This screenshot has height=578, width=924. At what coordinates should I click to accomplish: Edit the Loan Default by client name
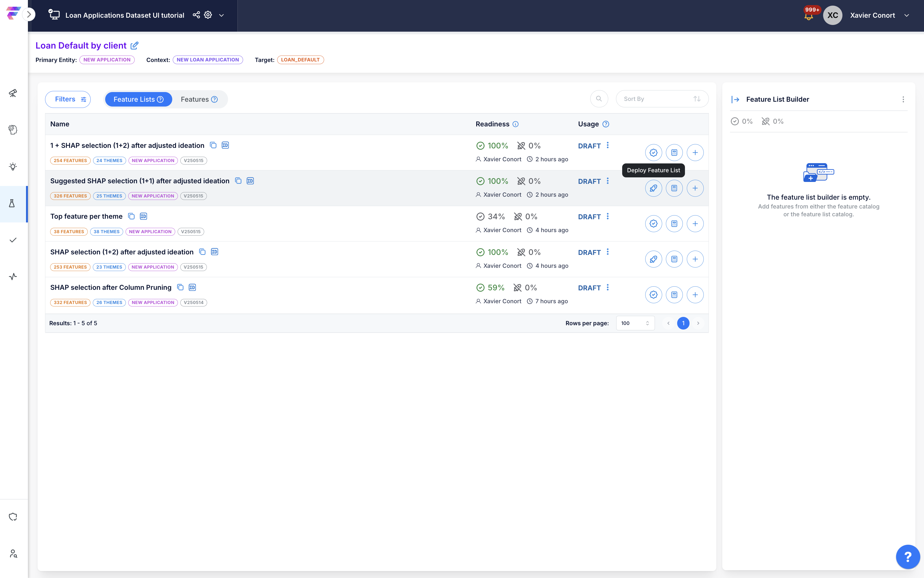pyautogui.click(x=134, y=46)
